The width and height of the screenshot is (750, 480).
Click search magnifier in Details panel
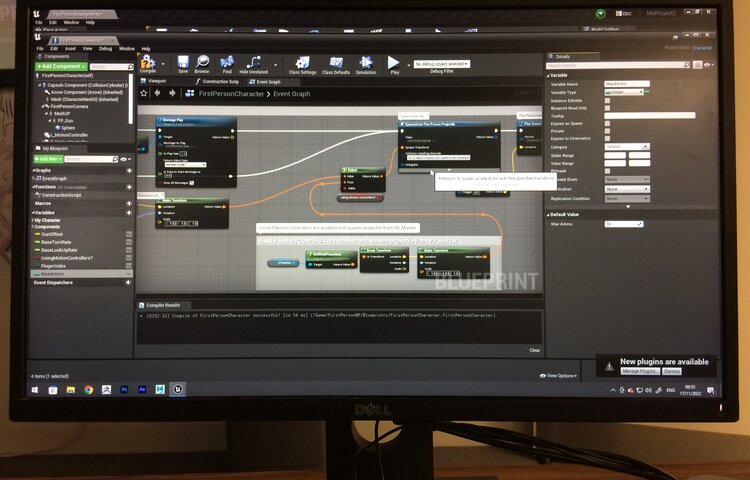click(687, 65)
